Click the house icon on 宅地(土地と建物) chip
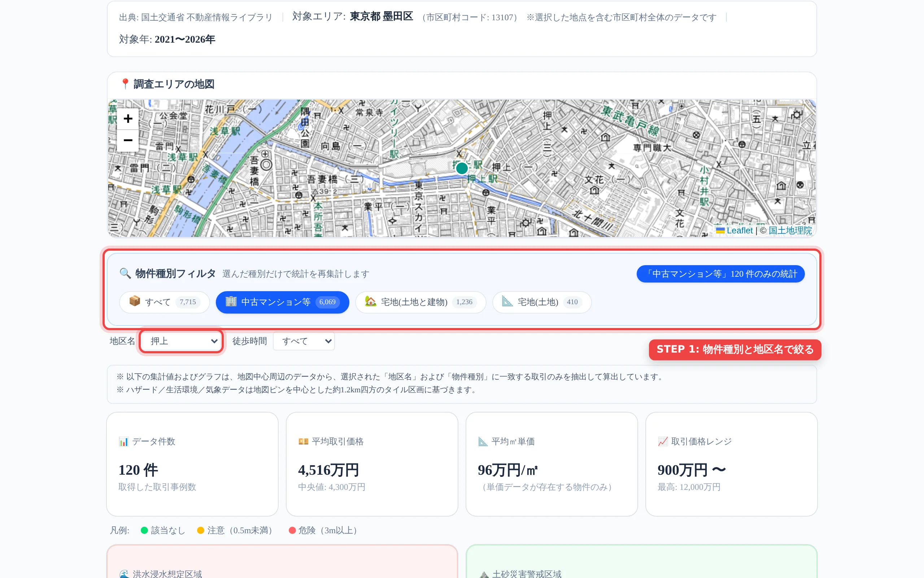Image resolution: width=924 pixels, height=578 pixels. coord(370,301)
